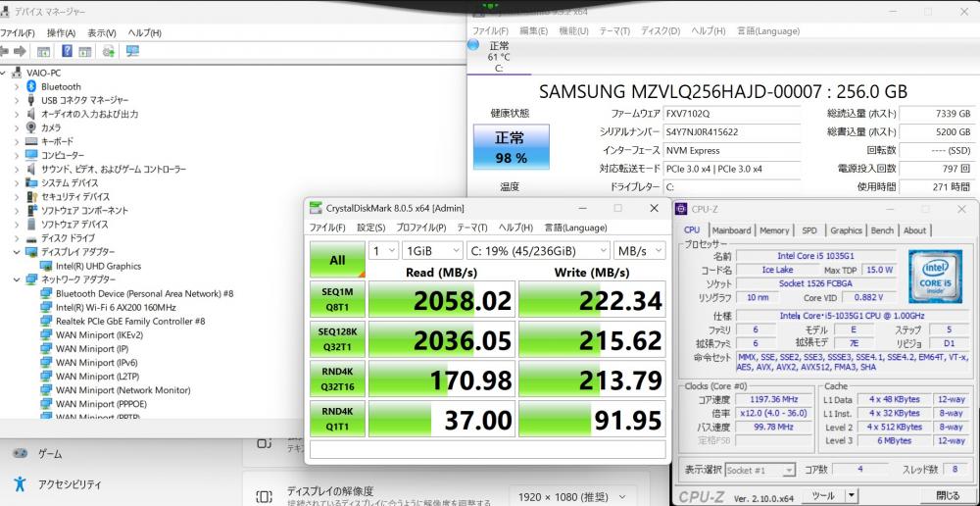Select the Intel(R) Wi-Fi 6 AX200 adapter icon
The width and height of the screenshot is (980, 506).
[x=46, y=307]
